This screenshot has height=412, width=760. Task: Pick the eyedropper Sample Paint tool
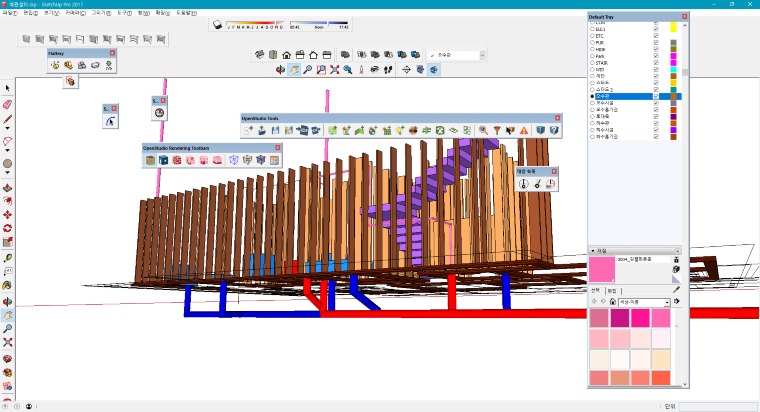[x=677, y=291]
